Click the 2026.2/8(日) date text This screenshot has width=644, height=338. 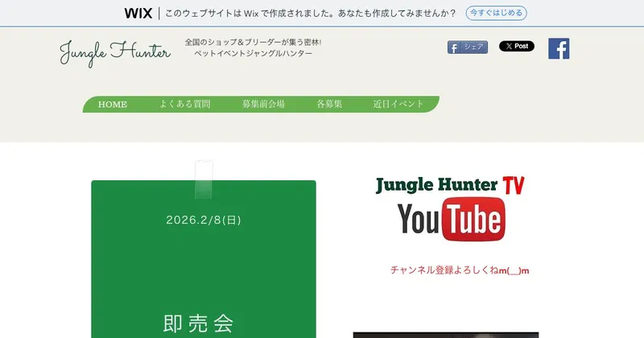[x=204, y=221]
